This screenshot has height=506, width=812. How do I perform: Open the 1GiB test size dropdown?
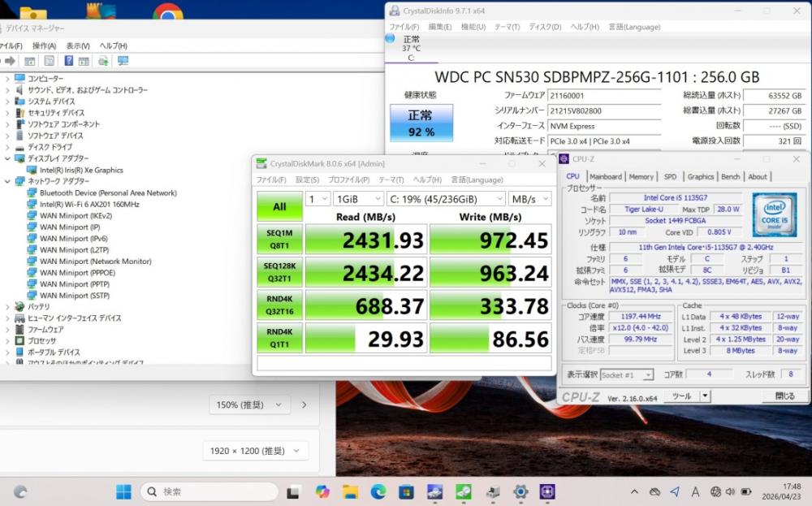click(358, 199)
